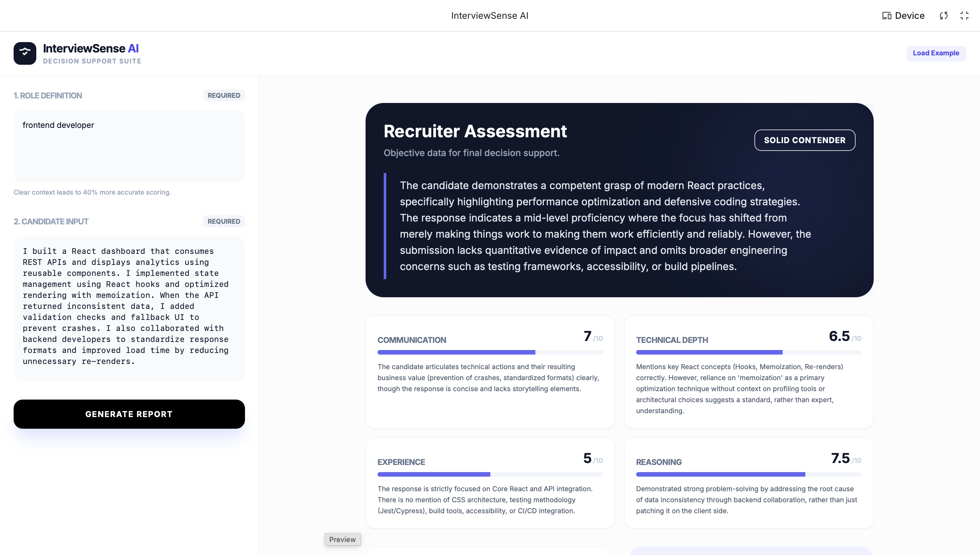Click the Reasoning 7.5 score value
This screenshot has height=555, width=980.
[840, 458]
